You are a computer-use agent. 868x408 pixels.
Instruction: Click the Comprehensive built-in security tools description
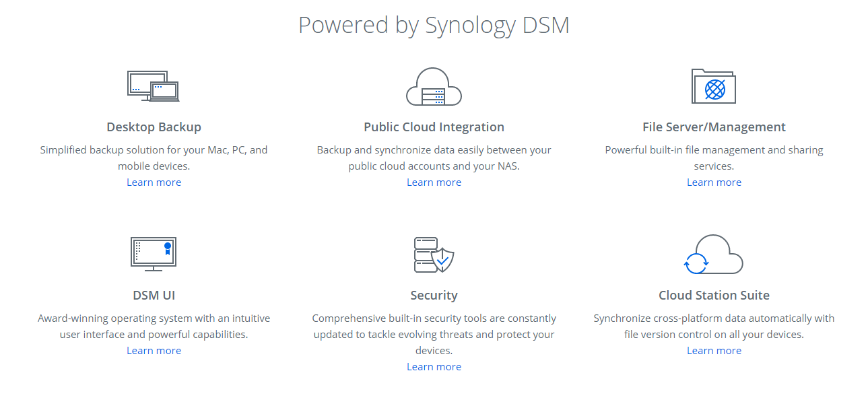click(x=434, y=335)
